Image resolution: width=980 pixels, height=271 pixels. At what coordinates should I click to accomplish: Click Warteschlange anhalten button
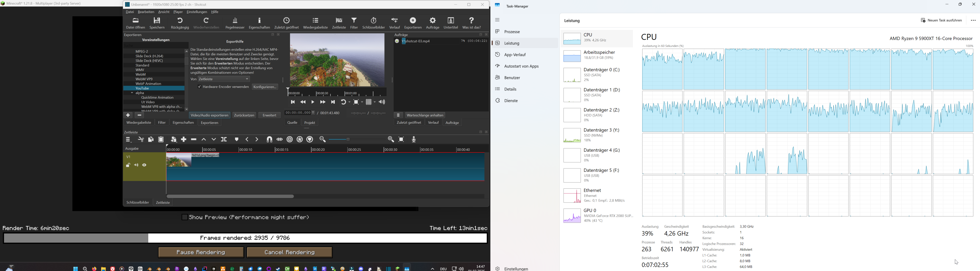click(x=425, y=115)
